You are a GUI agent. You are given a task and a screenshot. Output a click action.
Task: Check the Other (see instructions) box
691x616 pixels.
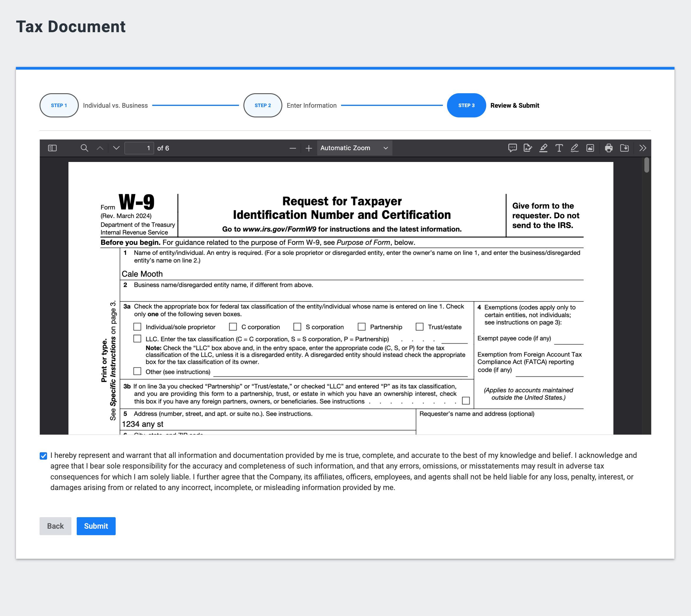137,371
